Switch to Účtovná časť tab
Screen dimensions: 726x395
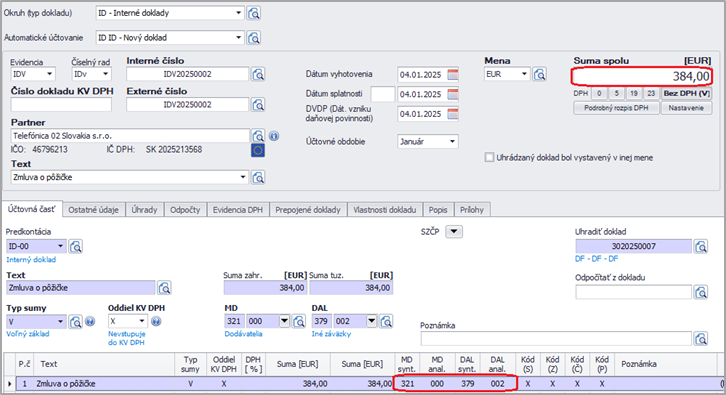click(x=31, y=209)
